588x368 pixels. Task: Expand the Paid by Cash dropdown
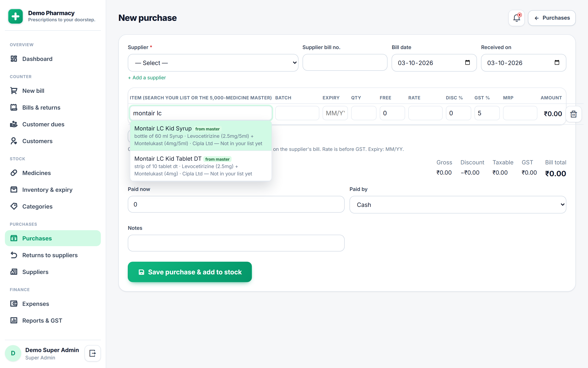pos(458,205)
